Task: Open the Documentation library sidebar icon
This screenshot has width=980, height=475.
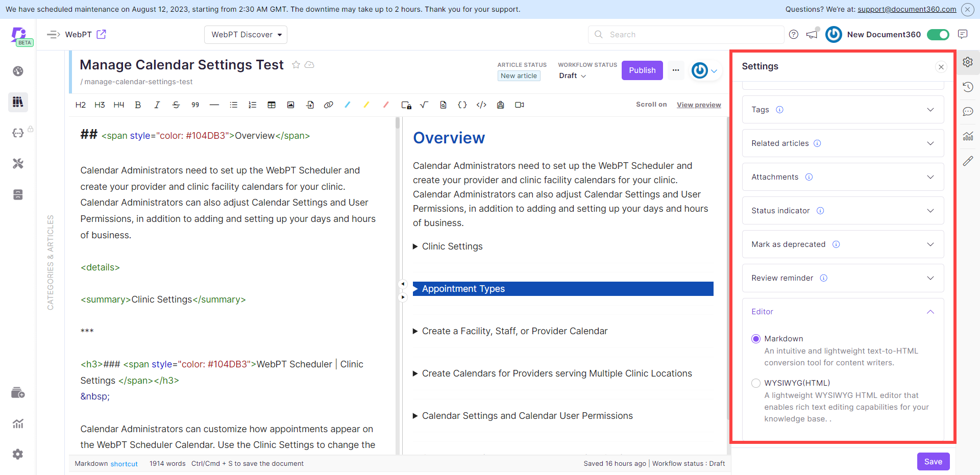Action: tap(18, 102)
